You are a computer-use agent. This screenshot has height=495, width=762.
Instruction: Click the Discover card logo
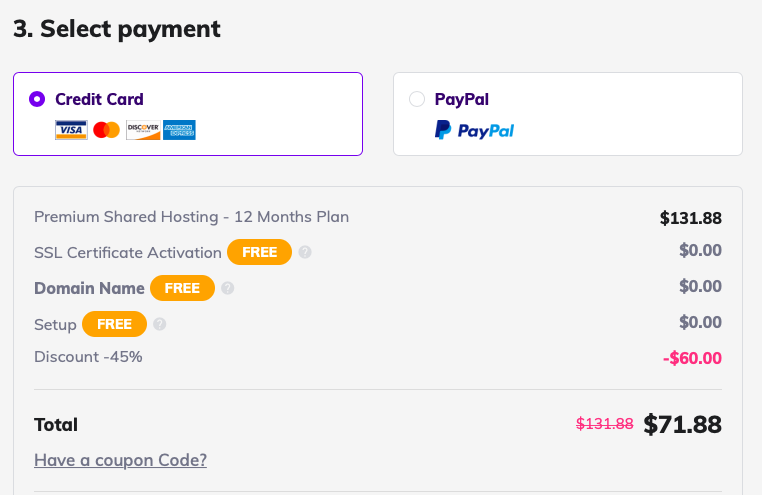point(143,130)
